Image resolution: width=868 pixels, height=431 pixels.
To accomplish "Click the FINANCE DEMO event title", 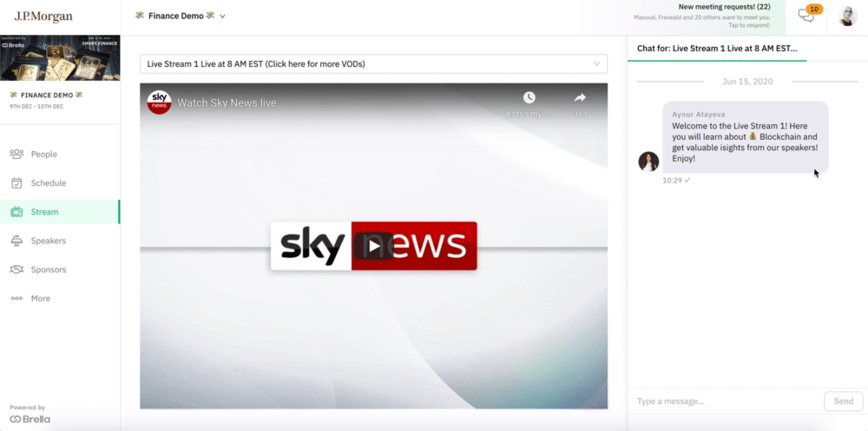I will coord(47,95).
